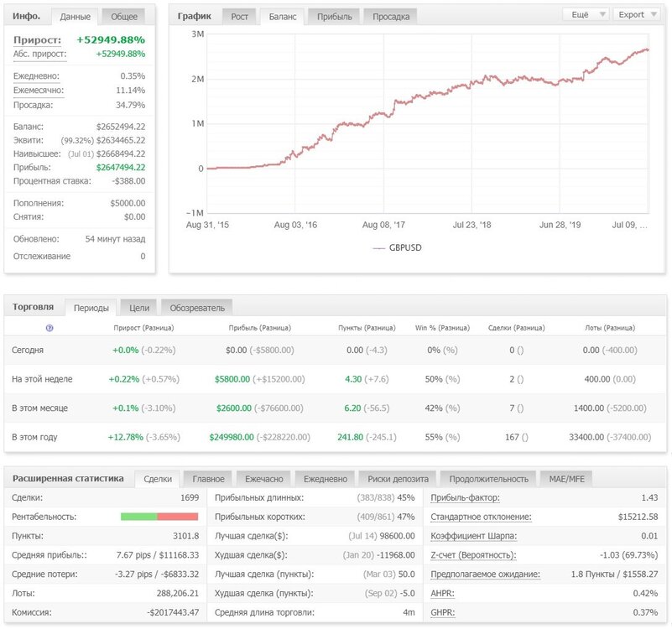Viewport: 672px width, 629px height.
Task: Click the balance curve end point
Action: (x=648, y=49)
